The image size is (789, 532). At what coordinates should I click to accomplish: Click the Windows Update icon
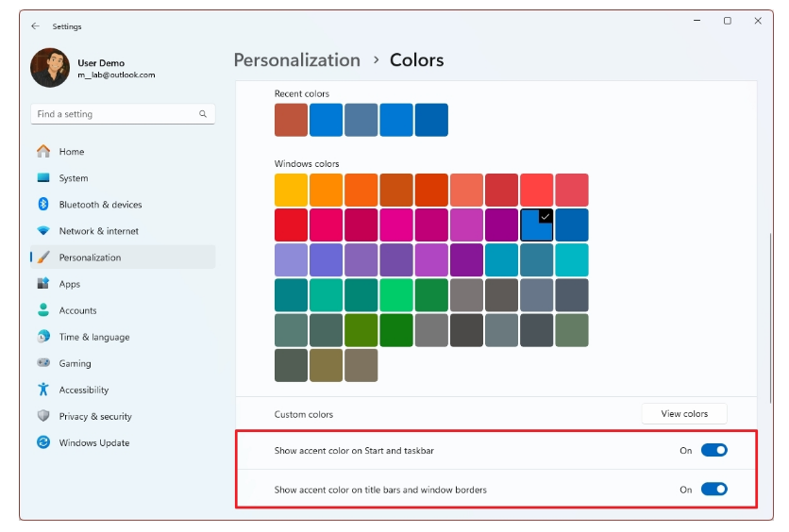click(x=43, y=442)
